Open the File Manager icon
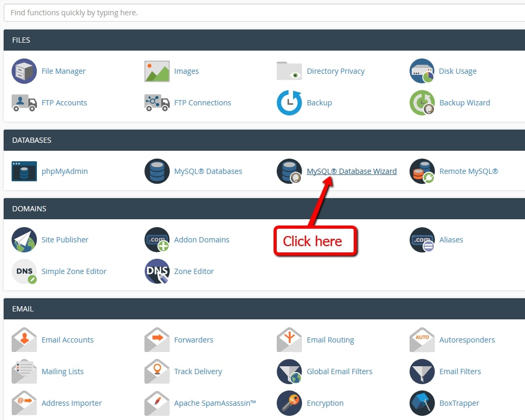 point(24,71)
